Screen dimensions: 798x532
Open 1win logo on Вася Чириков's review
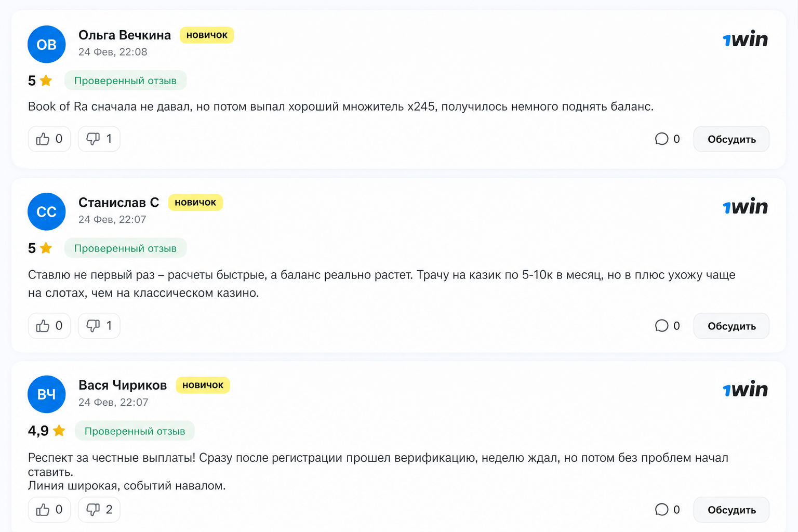pyautogui.click(x=746, y=389)
